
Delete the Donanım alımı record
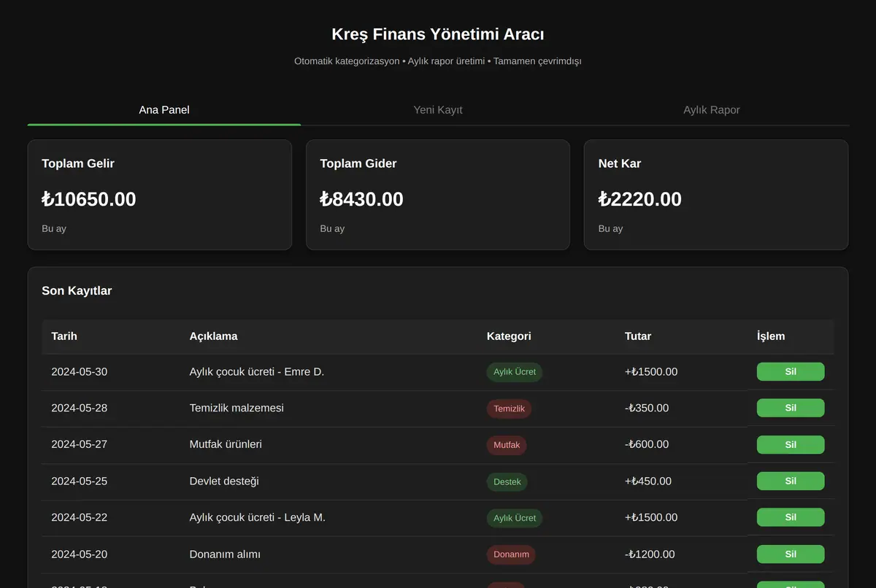click(x=791, y=554)
